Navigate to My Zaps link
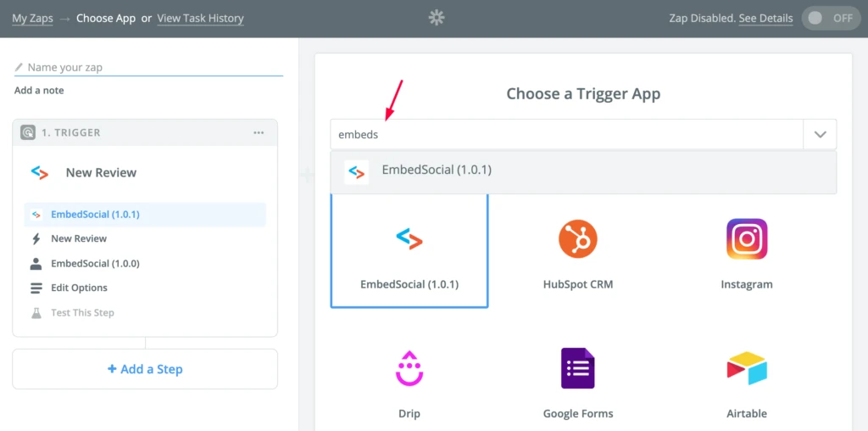 click(33, 19)
